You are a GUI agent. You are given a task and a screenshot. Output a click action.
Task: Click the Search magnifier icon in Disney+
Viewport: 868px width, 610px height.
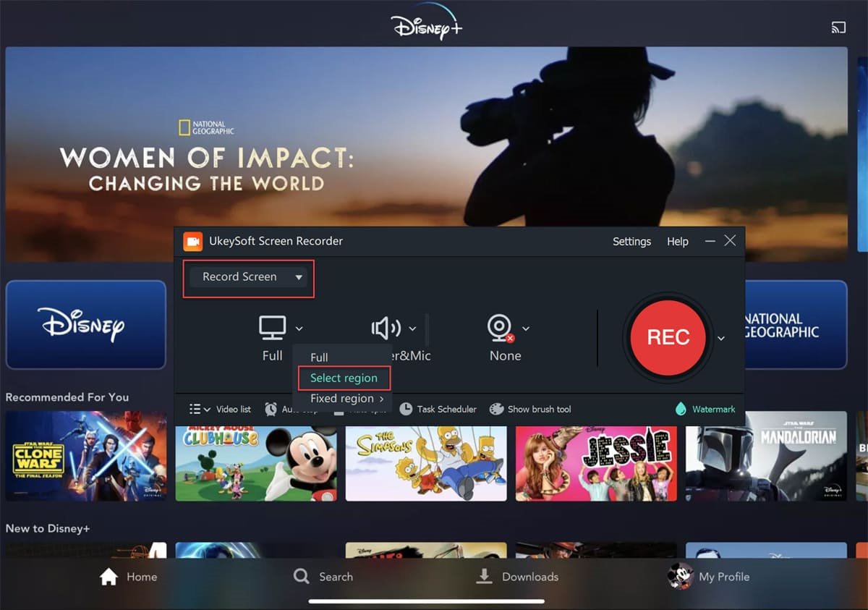(x=302, y=577)
